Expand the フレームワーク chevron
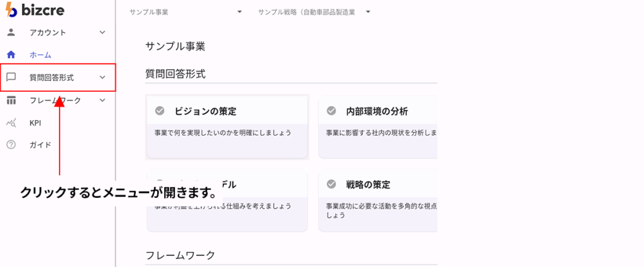The height and width of the screenshot is (267, 644). [x=103, y=100]
